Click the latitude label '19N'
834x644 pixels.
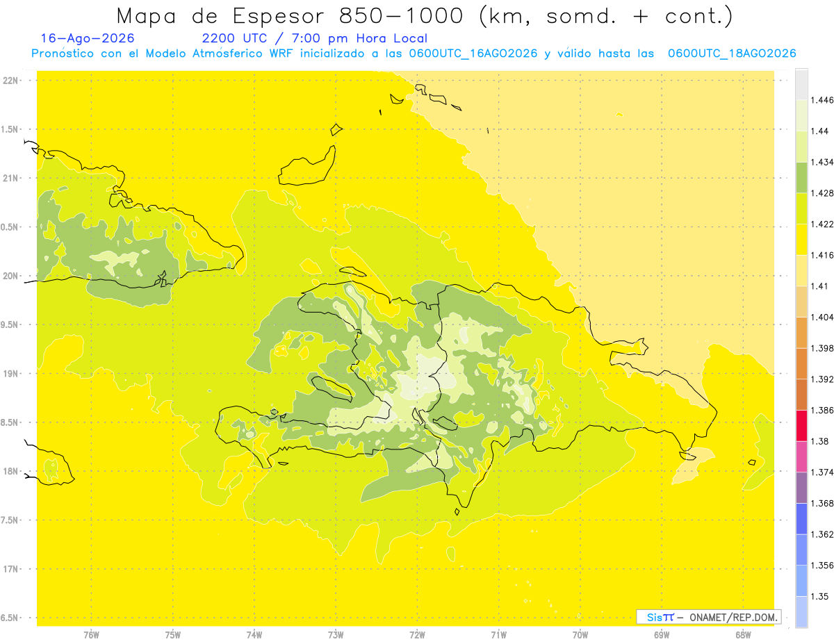click(12, 374)
